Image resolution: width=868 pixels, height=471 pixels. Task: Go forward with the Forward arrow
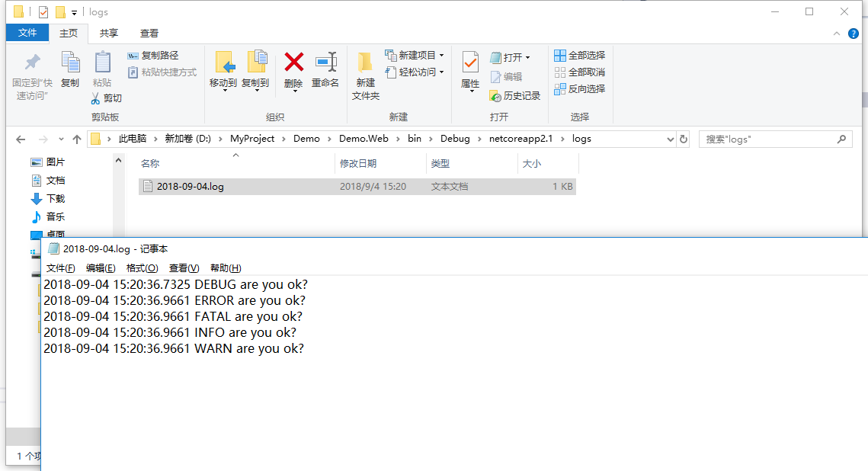(x=43, y=139)
